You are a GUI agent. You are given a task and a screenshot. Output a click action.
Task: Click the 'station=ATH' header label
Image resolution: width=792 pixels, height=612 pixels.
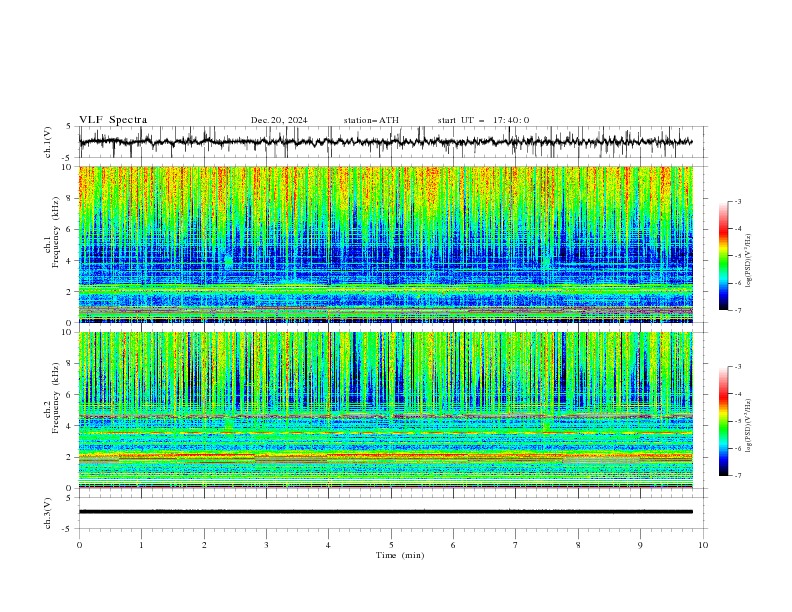pos(371,120)
